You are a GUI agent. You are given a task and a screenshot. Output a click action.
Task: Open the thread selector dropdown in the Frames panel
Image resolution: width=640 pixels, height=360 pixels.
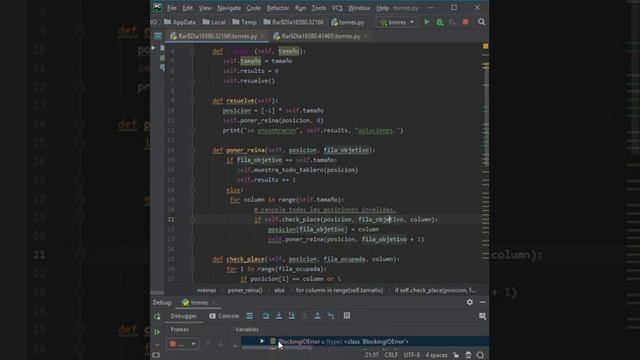tap(182, 344)
